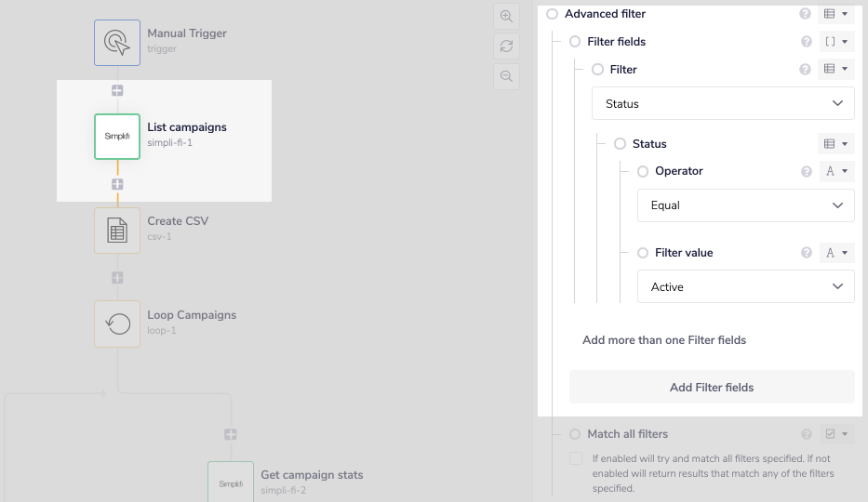Add step after the Create CSV node
Viewport: 868px width, 502px height.
pos(117,277)
